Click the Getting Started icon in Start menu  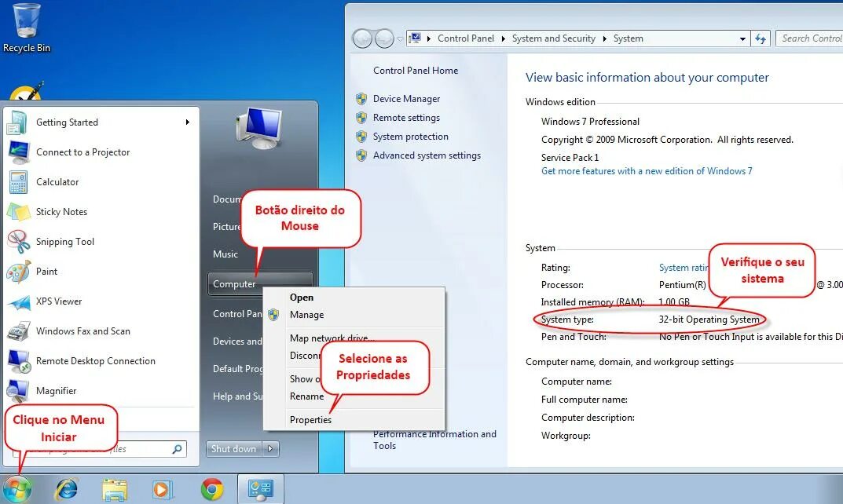pyautogui.click(x=16, y=122)
